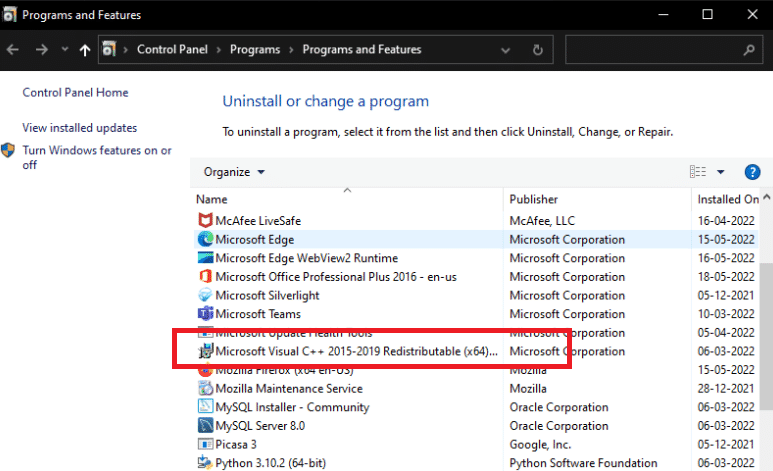Open the Organize menu
The width and height of the screenshot is (773, 471).
tap(234, 172)
